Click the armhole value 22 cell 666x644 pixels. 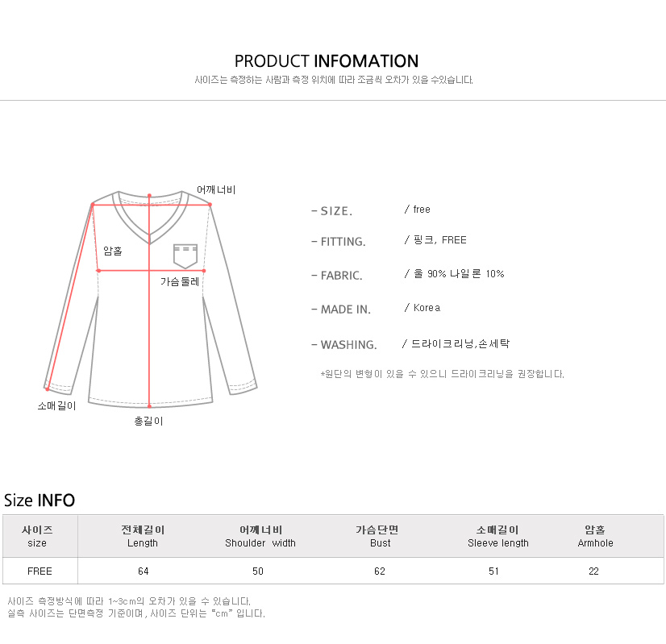(x=593, y=571)
